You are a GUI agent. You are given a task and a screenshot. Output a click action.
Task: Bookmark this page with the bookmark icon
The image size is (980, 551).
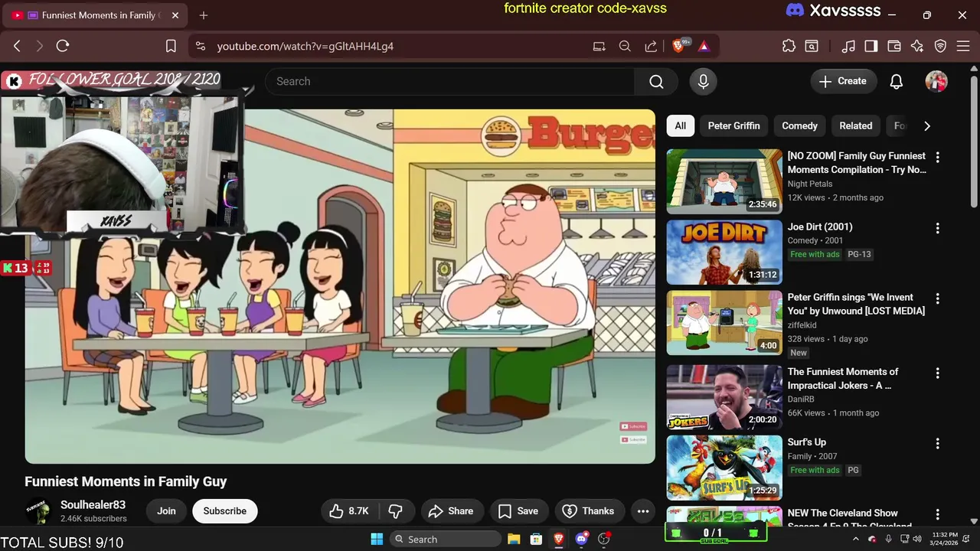171,46
